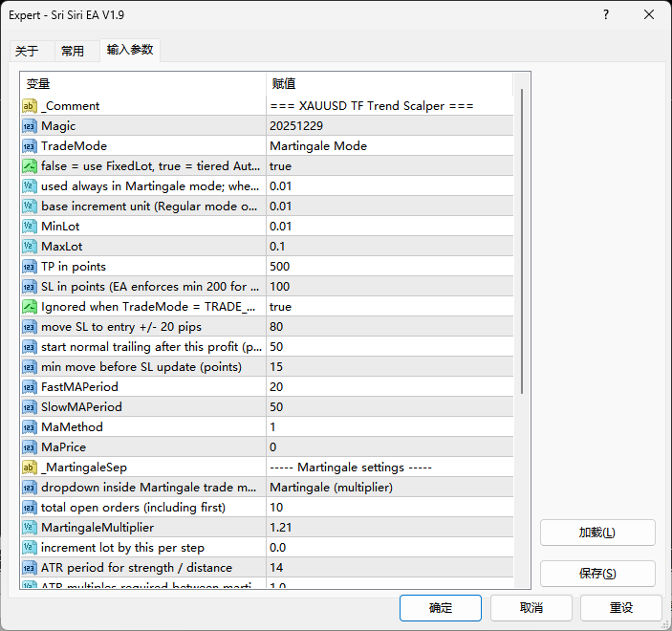The height and width of the screenshot is (631, 672).
Task: Switch to the 常用 tab
Action: tap(73, 52)
